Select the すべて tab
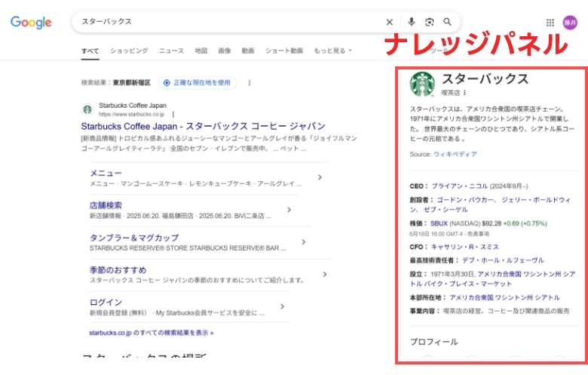 pyautogui.click(x=90, y=51)
